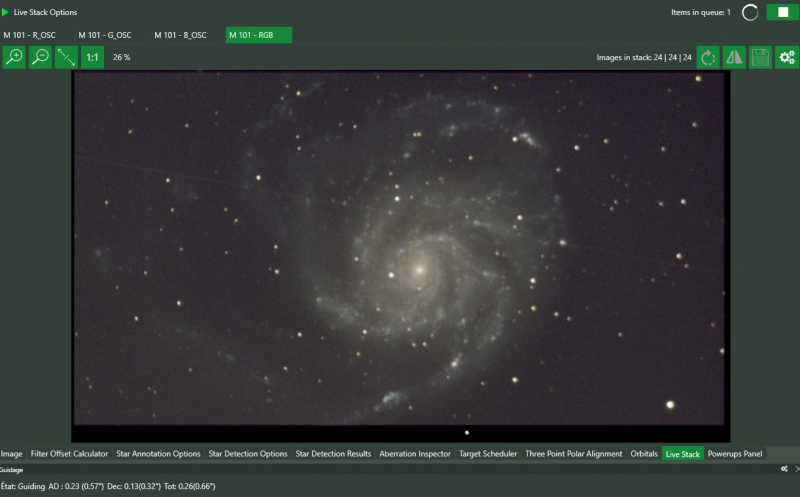Select the M 101 - RGB tab
The height and width of the screenshot is (497, 800).
coord(259,35)
